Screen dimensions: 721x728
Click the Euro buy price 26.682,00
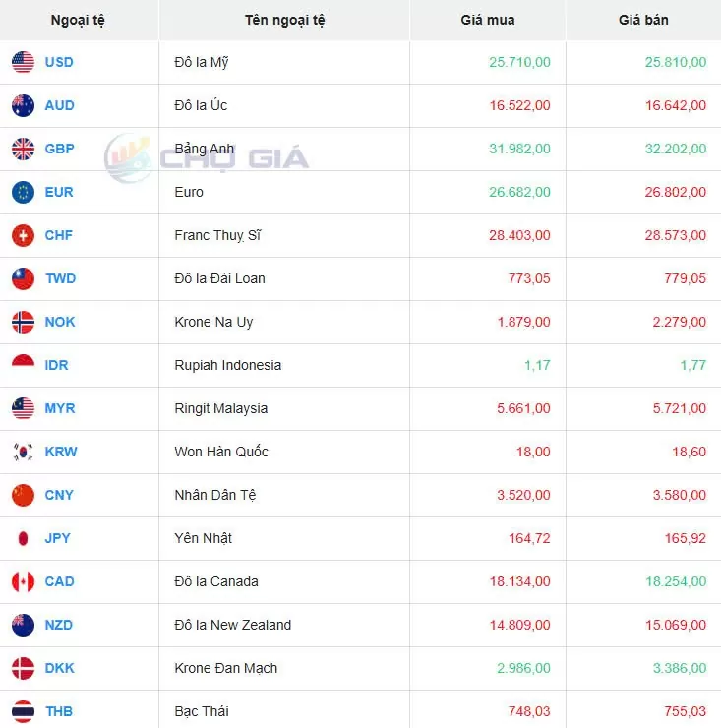click(x=519, y=192)
